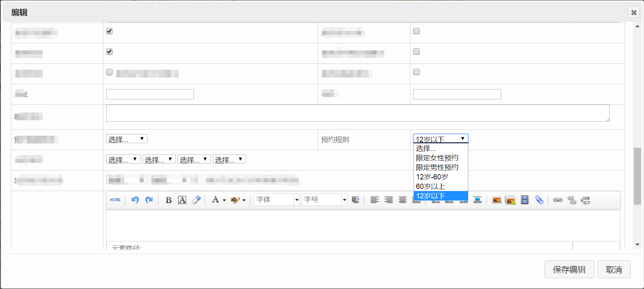Click the paperclip attachment icon
The width and height of the screenshot is (644, 289).
539,200
